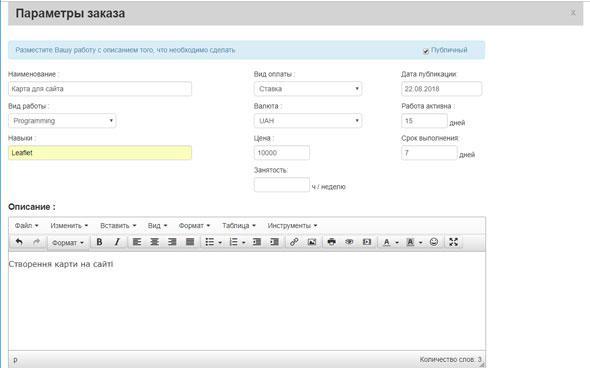Click the Количество слов word count
Image resolution: width=590 pixels, height=368 pixels.
(x=450, y=359)
